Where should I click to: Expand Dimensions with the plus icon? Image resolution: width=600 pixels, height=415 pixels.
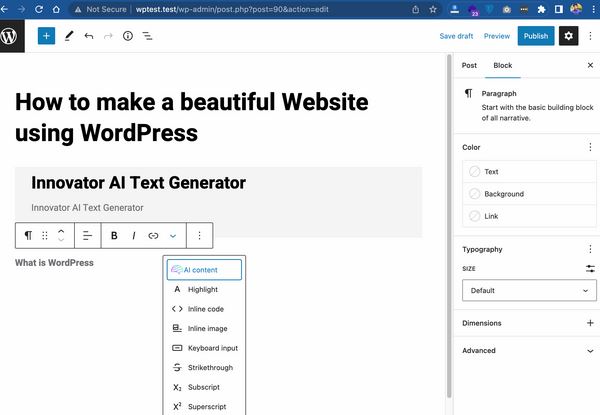[x=590, y=323]
